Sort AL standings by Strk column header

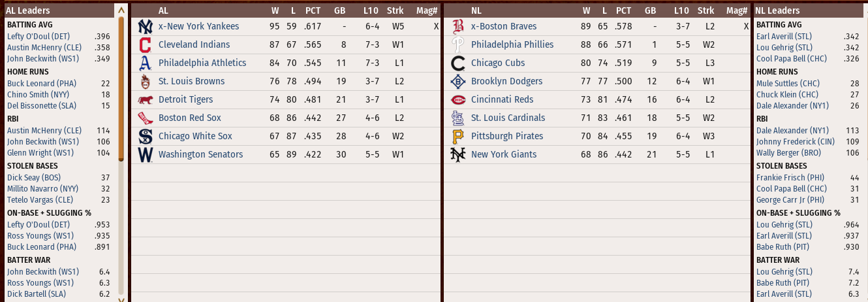point(395,10)
